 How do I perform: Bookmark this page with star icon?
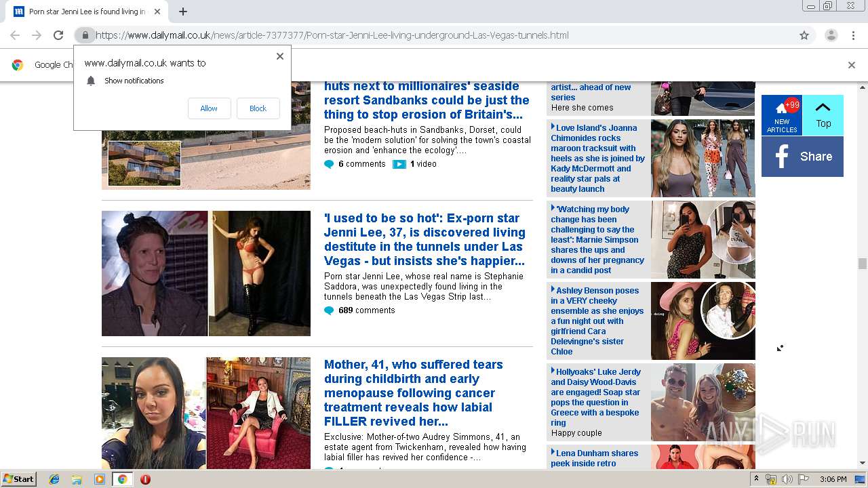tap(804, 35)
